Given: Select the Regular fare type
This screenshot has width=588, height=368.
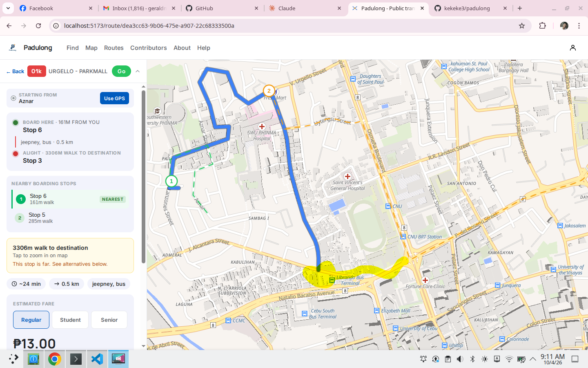Looking at the screenshot, I should [x=31, y=320].
